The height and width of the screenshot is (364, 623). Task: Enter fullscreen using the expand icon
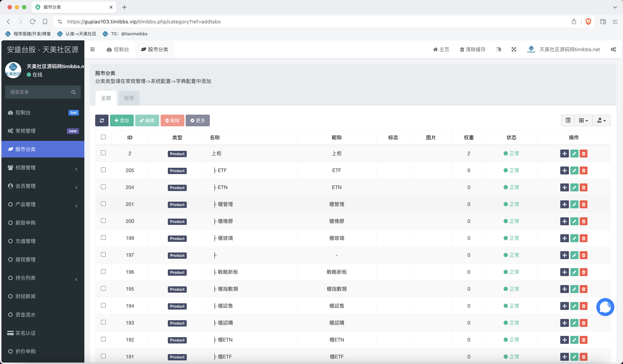(x=514, y=49)
